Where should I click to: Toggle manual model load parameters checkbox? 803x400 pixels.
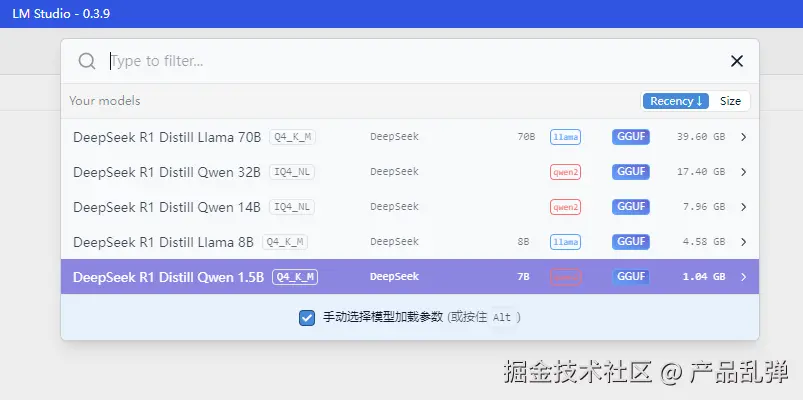click(307, 318)
